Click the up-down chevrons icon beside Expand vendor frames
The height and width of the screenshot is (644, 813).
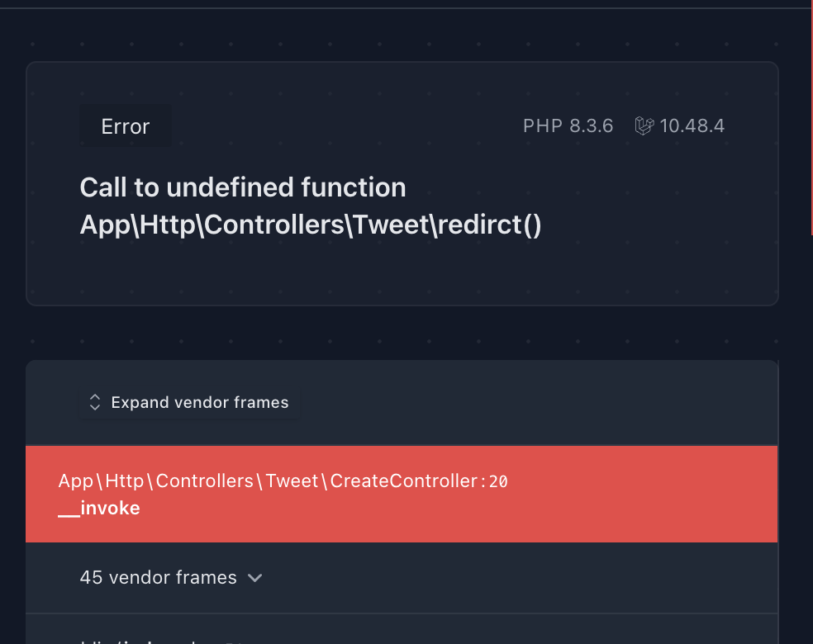click(95, 403)
